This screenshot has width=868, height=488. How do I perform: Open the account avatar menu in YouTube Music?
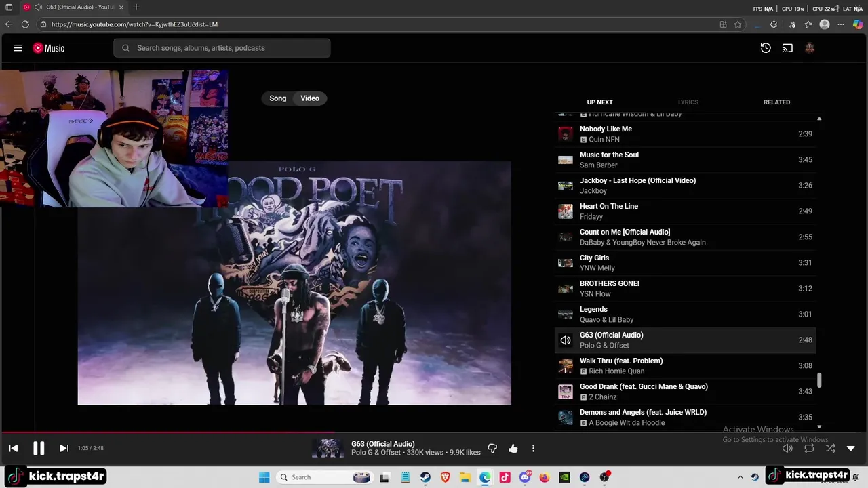pyautogui.click(x=809, y=48)
